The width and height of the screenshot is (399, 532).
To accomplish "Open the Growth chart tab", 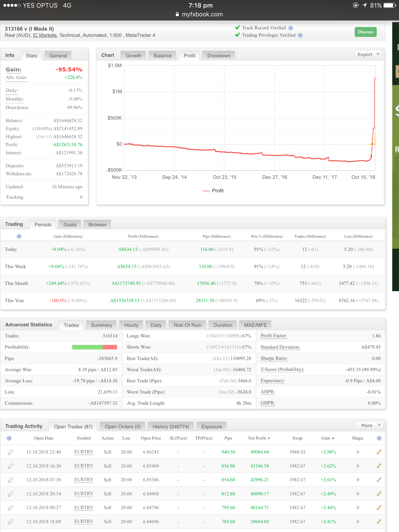I will (134, 56).
